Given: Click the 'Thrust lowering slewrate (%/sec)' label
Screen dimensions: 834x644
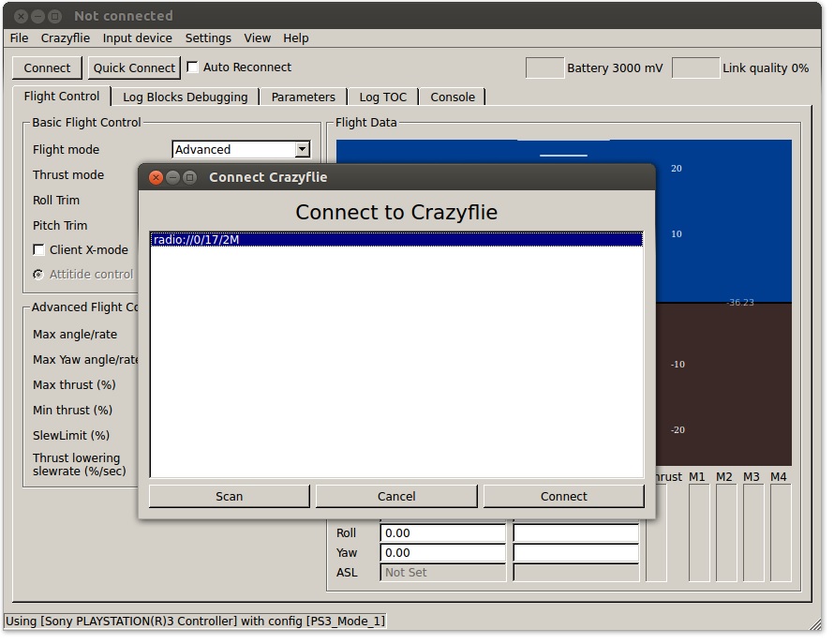Looking at the screenshot, I should 80,465.
